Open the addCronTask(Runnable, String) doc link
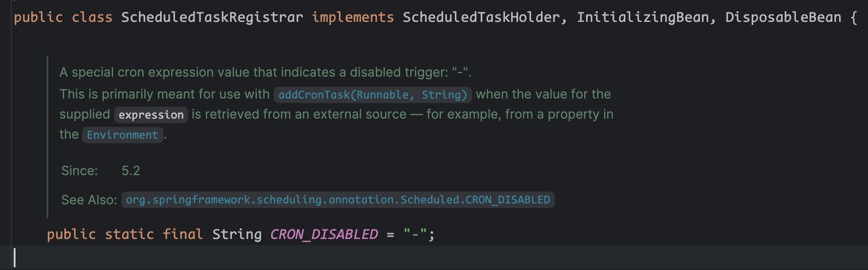868x270 pixels. point(372,95)
